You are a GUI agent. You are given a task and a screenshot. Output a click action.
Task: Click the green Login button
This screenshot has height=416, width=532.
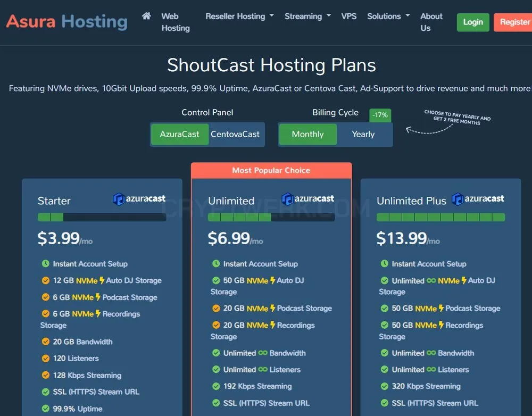point(473,22)
